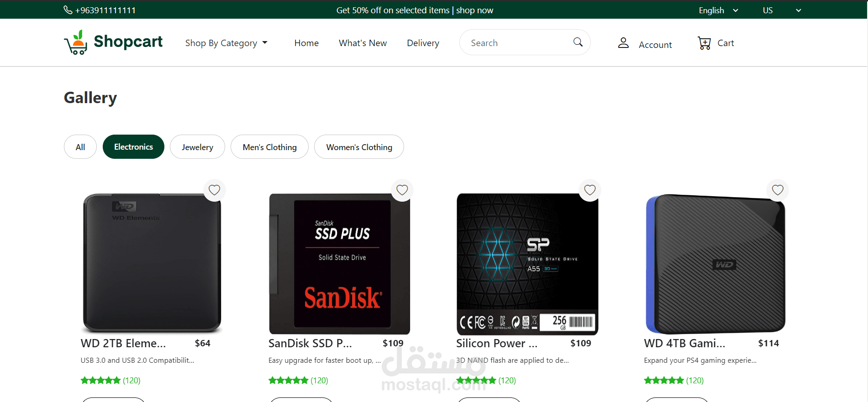Image resolution: width=868 pixels, height=402 pixels.
Task: Click the phone icon in top bar
Action: click(68, 10)
